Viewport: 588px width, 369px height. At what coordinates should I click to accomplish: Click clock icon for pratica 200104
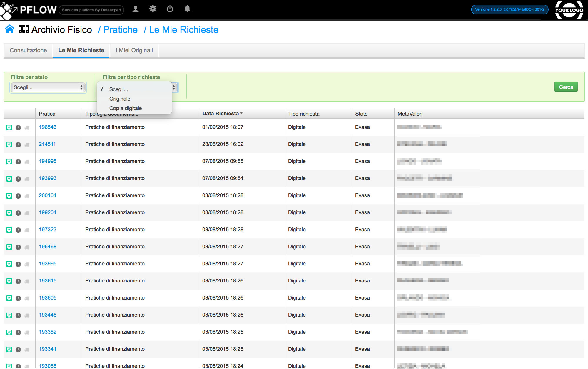click(18, 196)
